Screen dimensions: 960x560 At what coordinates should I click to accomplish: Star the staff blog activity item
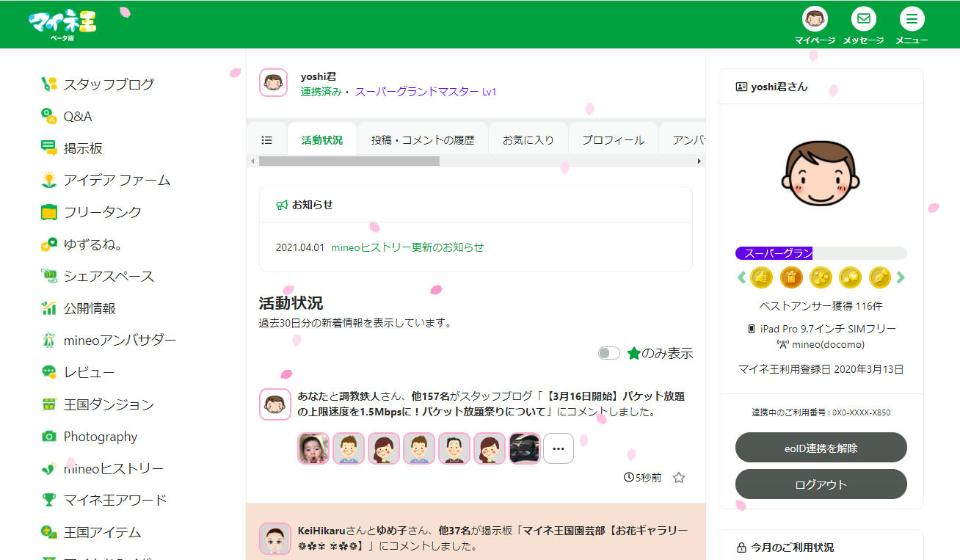[x=679, y=478]
